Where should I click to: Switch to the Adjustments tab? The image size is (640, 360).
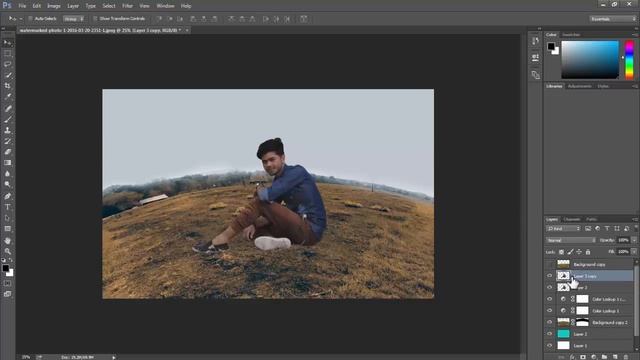(x=580, y=86)
